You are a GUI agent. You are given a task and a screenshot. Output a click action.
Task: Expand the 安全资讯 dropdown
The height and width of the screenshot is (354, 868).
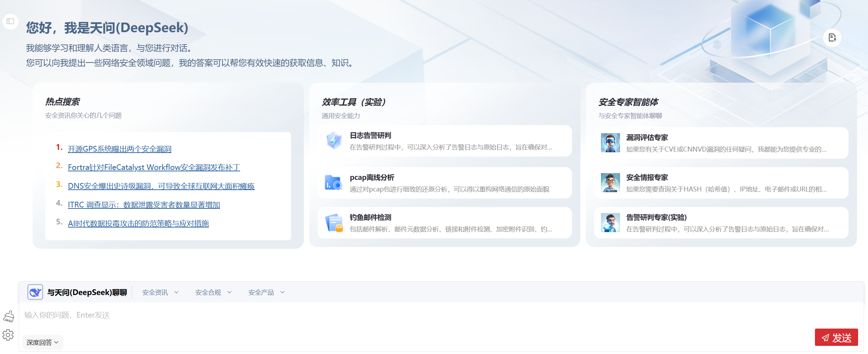160,293
